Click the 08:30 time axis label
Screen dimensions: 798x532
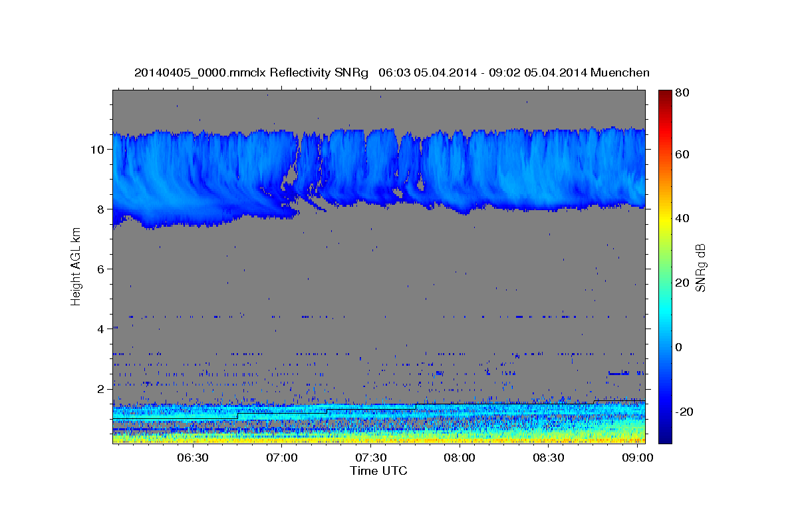pyautogui.click(x=549, y=458)
